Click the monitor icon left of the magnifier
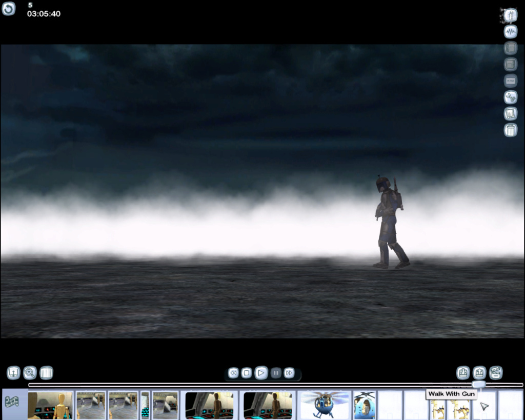This screenshot has width=525, height=420. tap(14, 373)
